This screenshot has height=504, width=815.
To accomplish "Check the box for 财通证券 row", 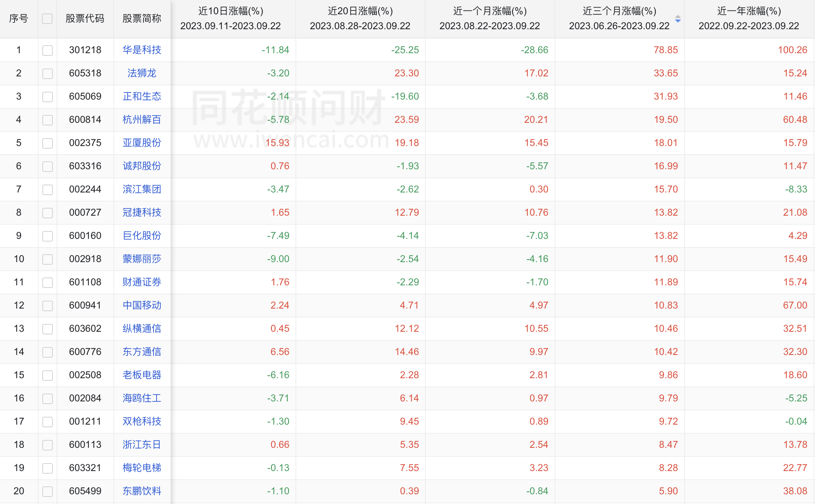I will (x=48, y=282).
